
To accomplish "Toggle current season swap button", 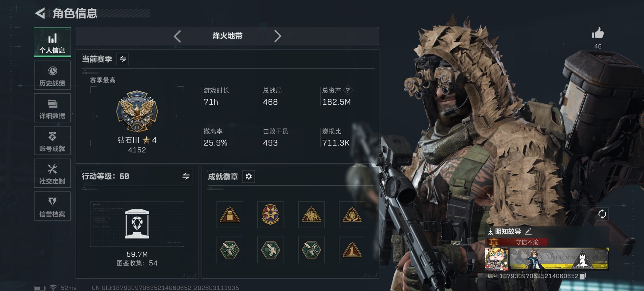I will 123,59.
